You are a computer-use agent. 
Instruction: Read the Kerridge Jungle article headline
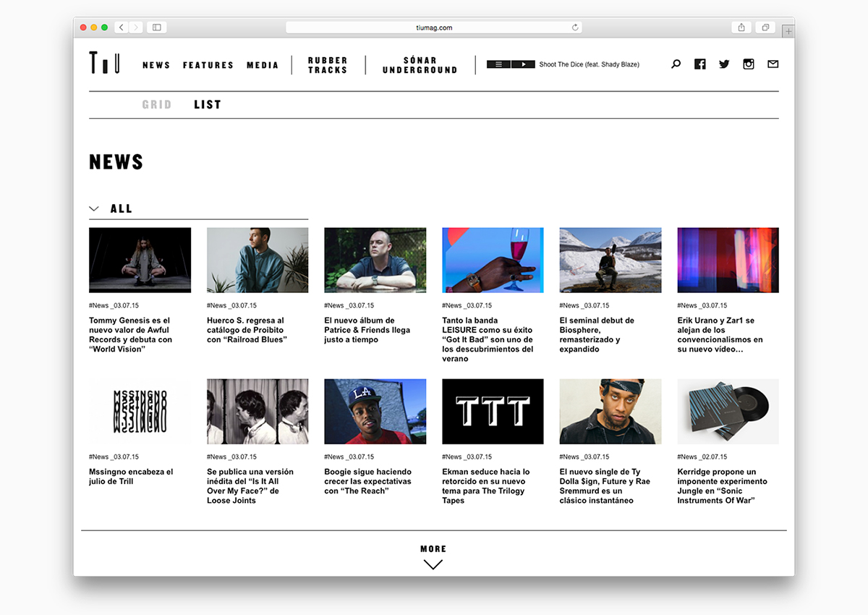pos(722,485)
